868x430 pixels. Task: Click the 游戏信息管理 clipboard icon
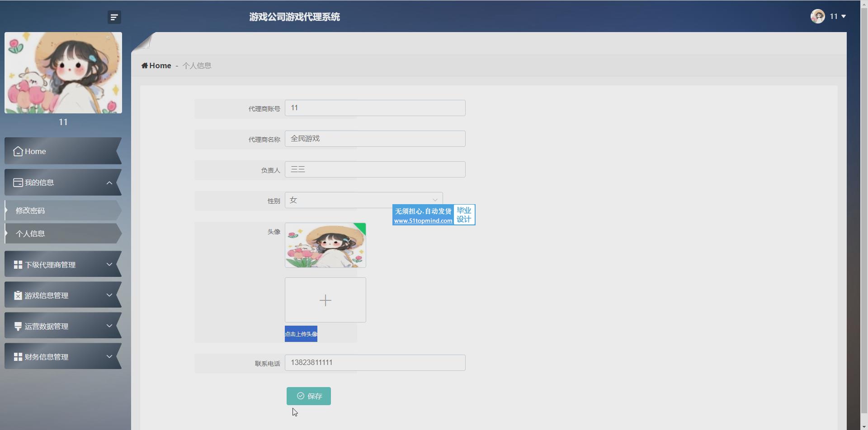tap(18, 295)
